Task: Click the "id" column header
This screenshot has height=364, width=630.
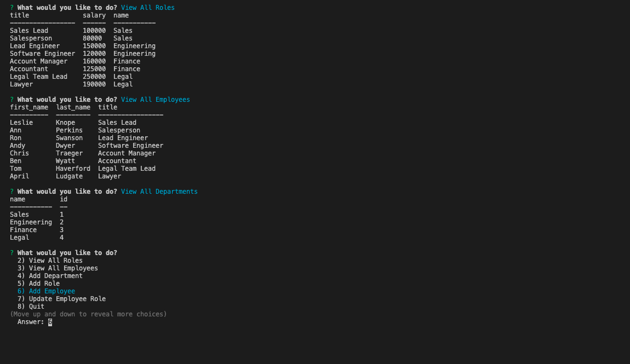Action: pyautogui.click(x=64, y=199)
